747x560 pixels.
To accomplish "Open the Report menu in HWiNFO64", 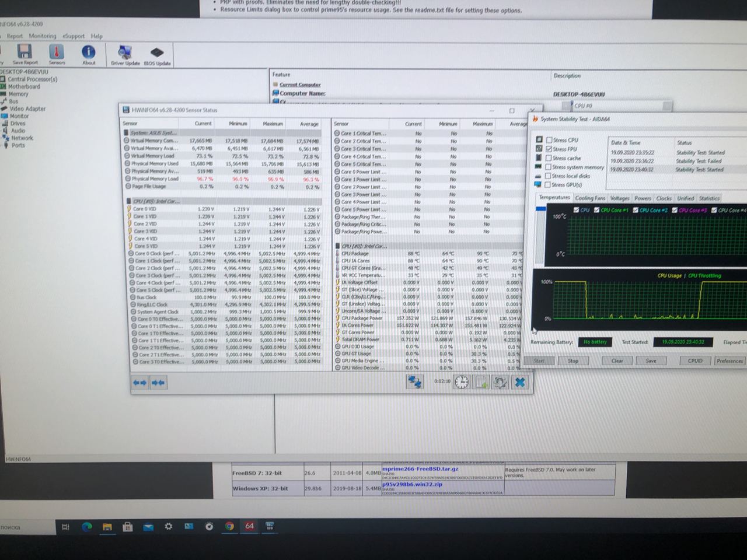I will (x=15, y=36).
